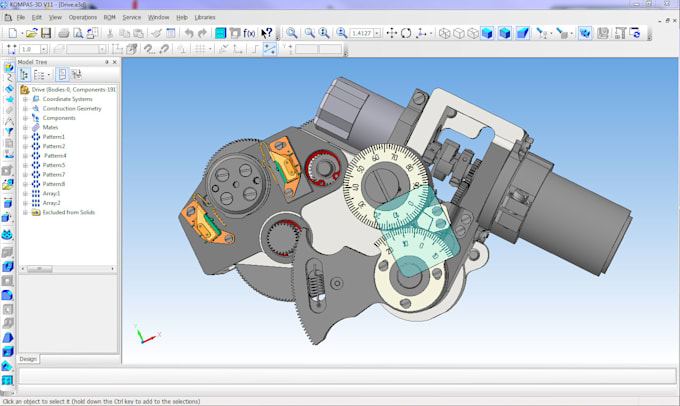
Task: Switch to wireframe display mode
Action: click(x=445, y=33)
